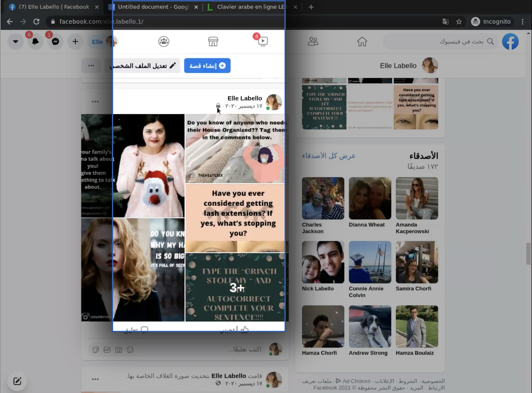This screenshot has height=393, width=532.
Task: Open Messenger chats icon
Action: tap(56, 42)
